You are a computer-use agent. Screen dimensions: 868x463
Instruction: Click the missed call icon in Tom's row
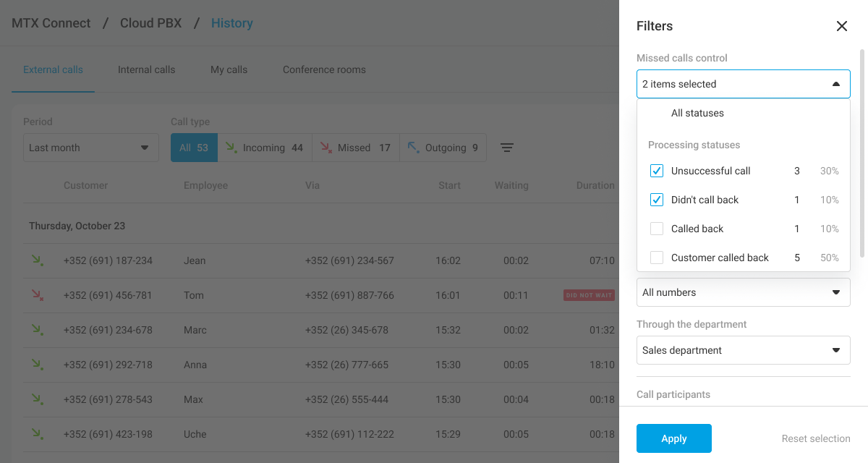pyautogui.click(x=37, y=295)
